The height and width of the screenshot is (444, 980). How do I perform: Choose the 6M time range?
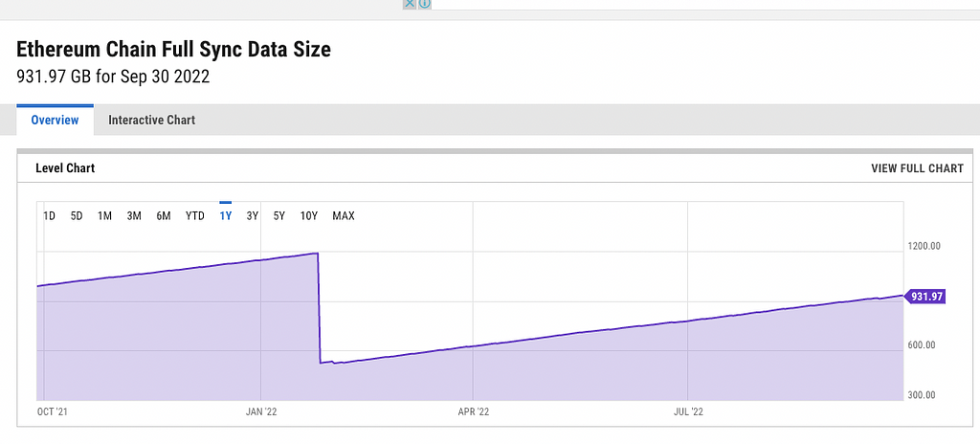point(164,216)
